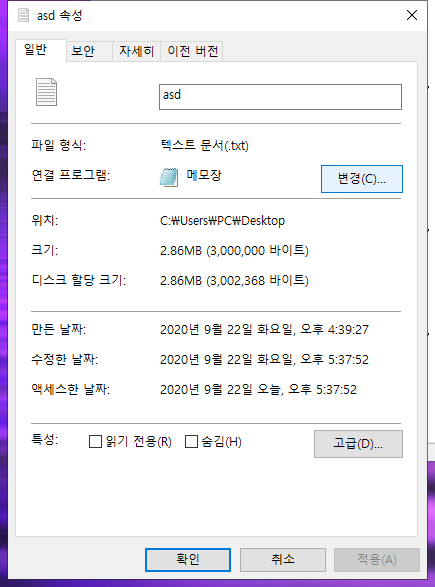Click the 메모장 program name text
This screenshot has height=587, width=435.
tap(204, 175)
